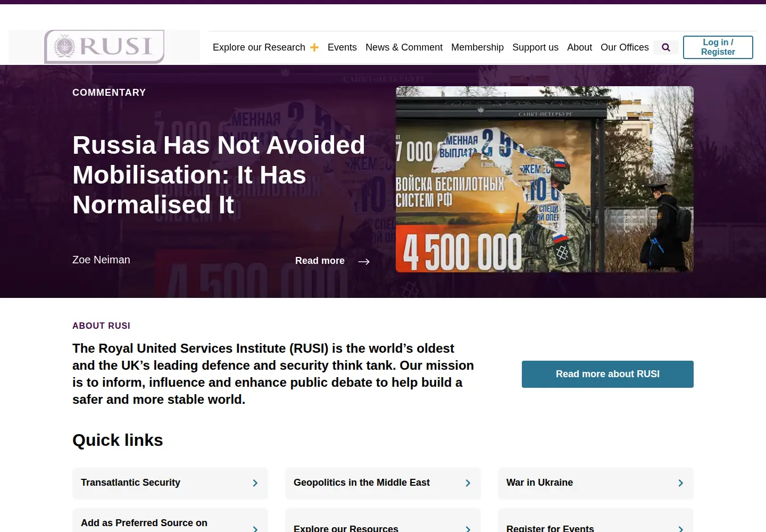The image size is (766, 532).
Task: Click About in the navigation bar
Action: click(579, 47)
